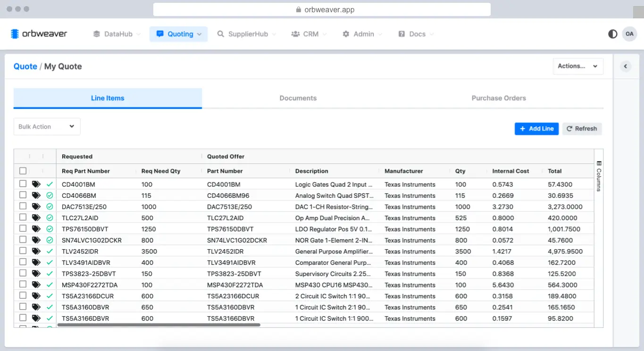Check the CD4066BM row checkbox
The height and width of the screenshot is (351, 644).
pyautogui.click(x=23, y=195)
